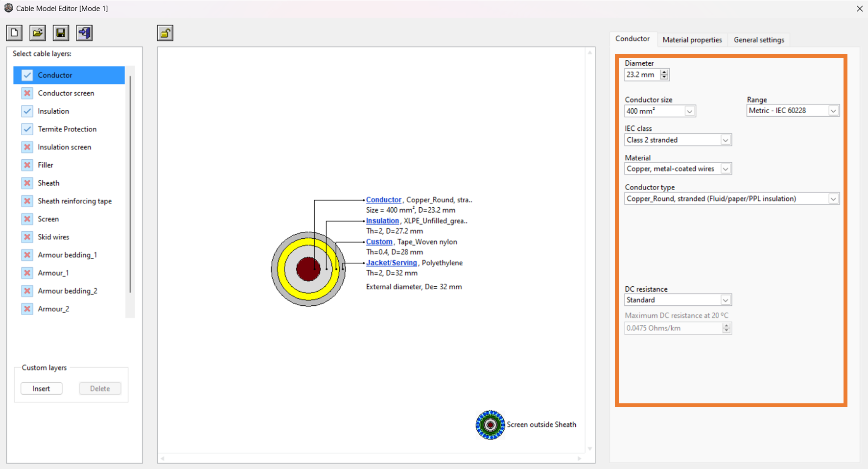Click the New file toolbar icon
The width and height of the screenshot is (868, 469).
coord(14,33)
